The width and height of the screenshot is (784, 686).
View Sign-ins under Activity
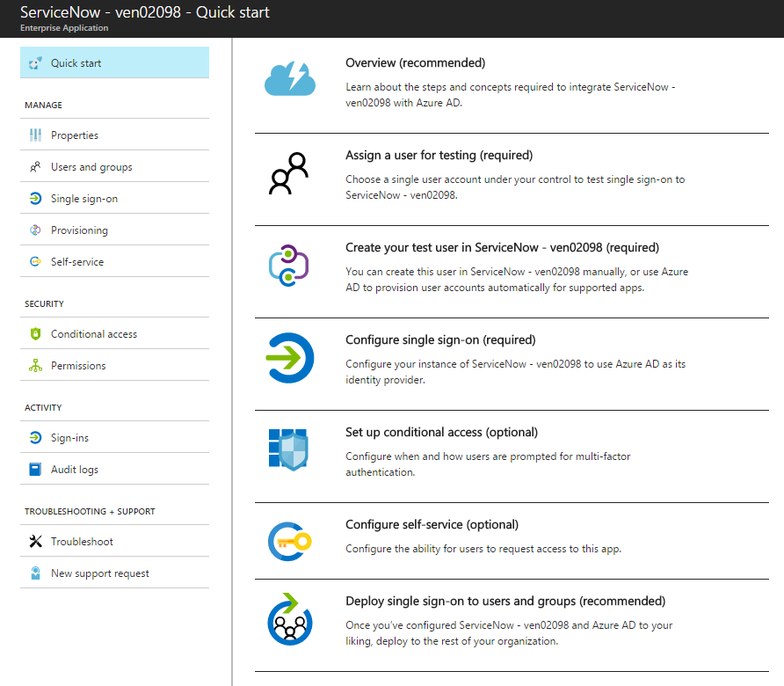tap(114, 437)
